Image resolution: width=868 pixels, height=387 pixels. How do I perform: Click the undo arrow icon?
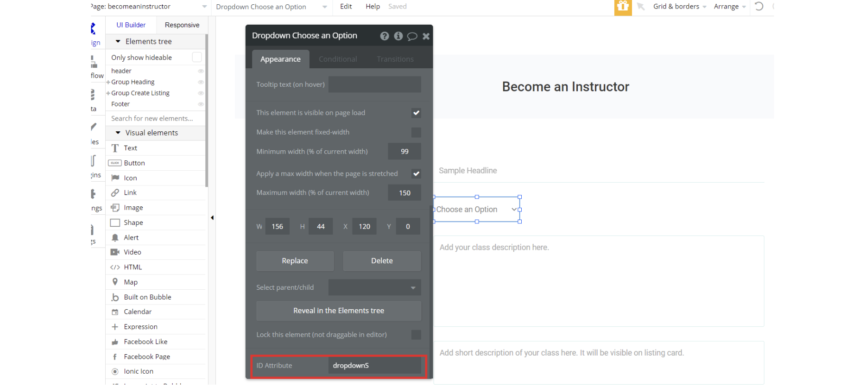pyautogui.click(x=759, y=7)
